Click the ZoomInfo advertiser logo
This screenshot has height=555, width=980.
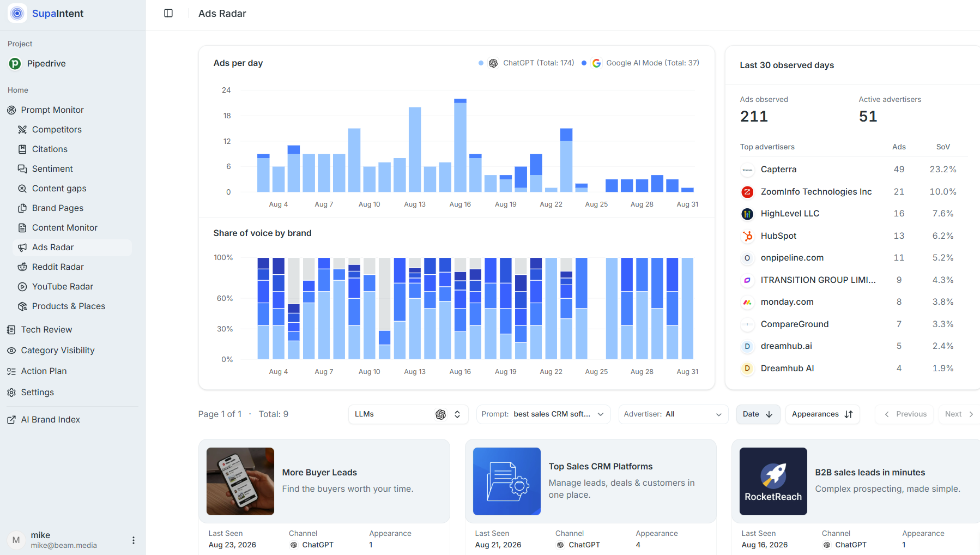point(747,192)
